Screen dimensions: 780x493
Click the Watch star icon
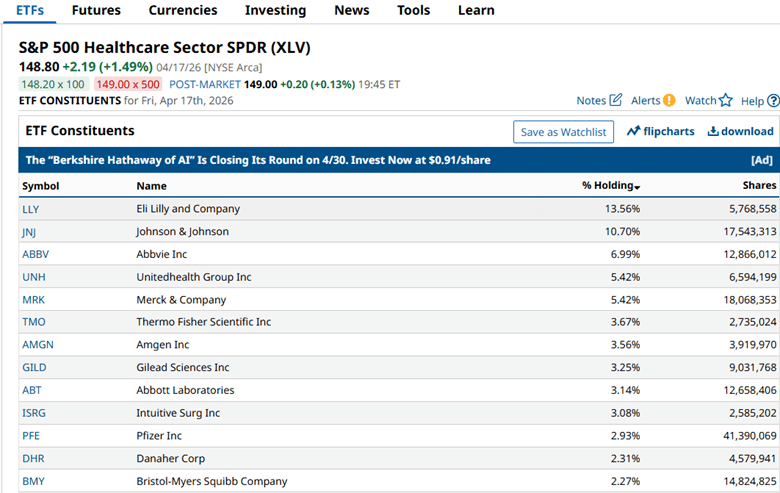[726, 100]
